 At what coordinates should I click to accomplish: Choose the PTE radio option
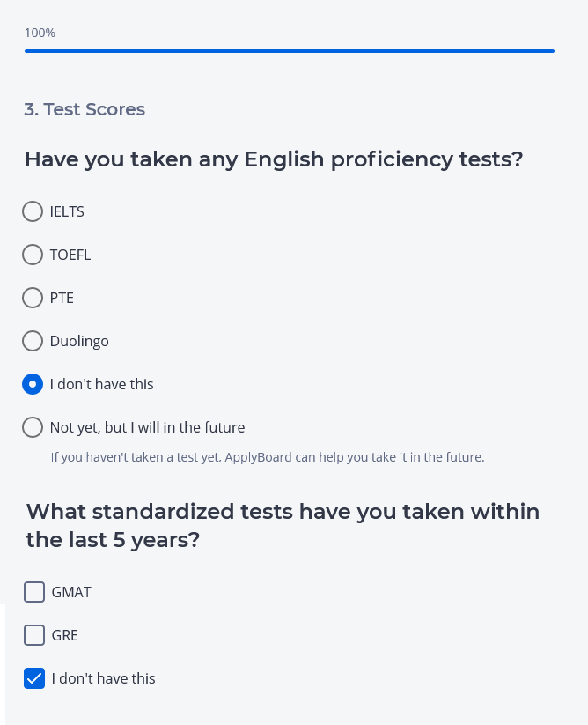coord(33,298)
